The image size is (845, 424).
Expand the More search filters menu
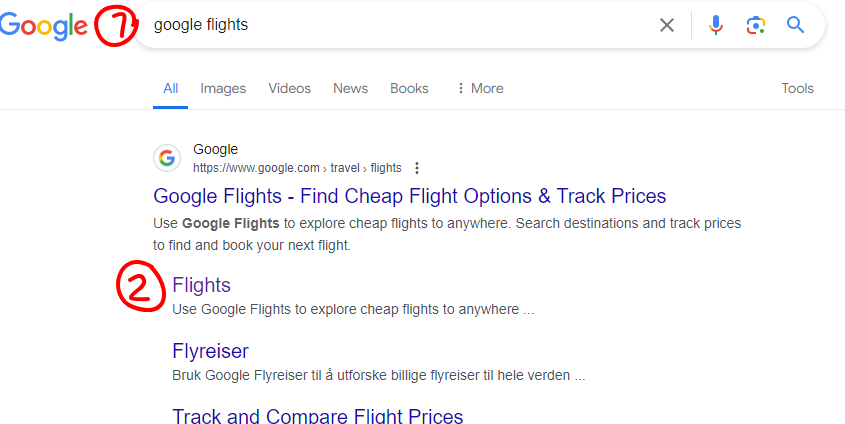click(480, 88)
